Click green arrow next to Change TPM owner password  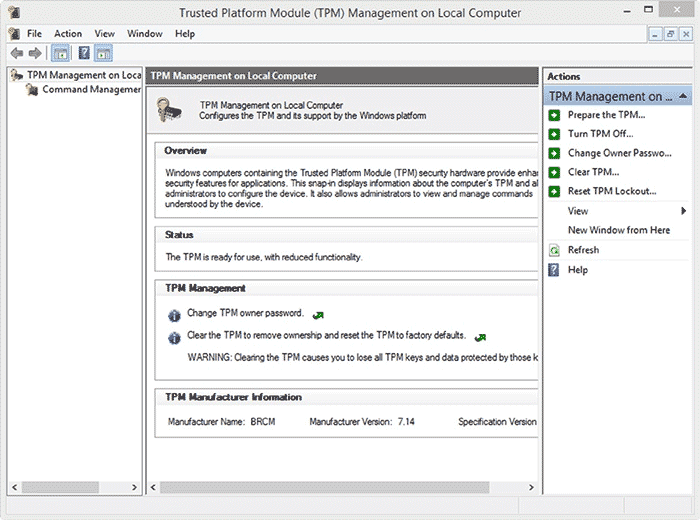[x=318, y=314]
